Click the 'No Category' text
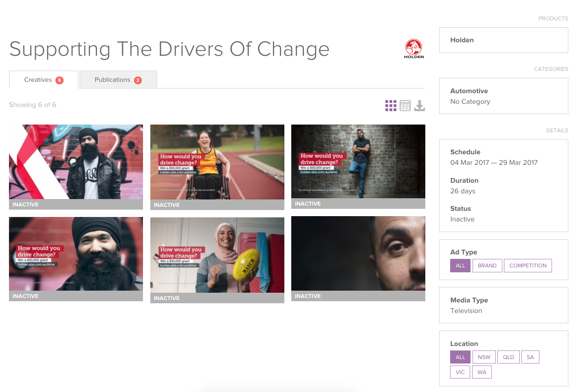 (470, 101)
